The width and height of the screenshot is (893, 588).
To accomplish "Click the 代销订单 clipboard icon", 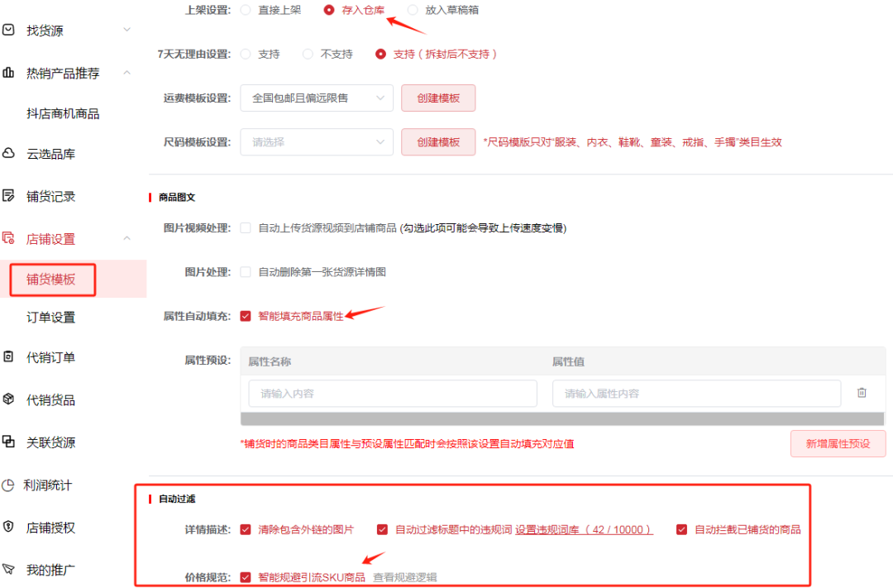I will pos(8,356).
